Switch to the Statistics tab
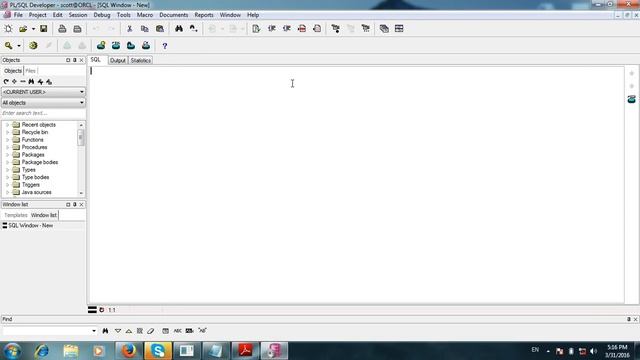 pos(140,60)
